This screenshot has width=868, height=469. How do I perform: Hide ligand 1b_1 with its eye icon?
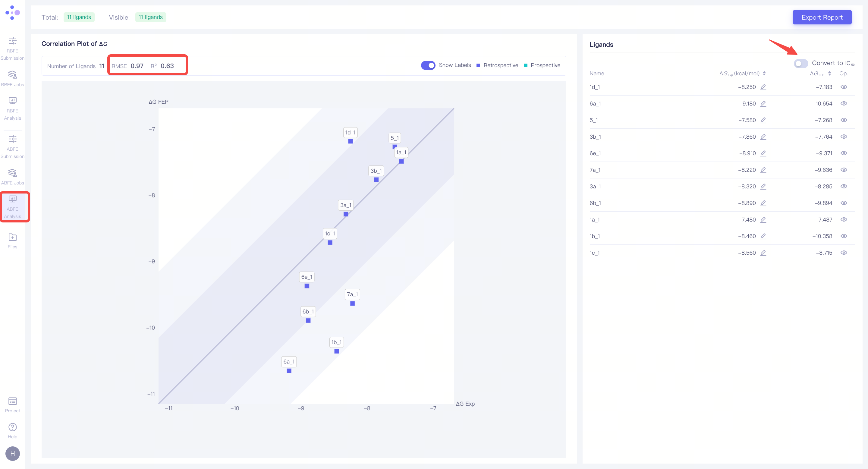(x=843, y=236)
